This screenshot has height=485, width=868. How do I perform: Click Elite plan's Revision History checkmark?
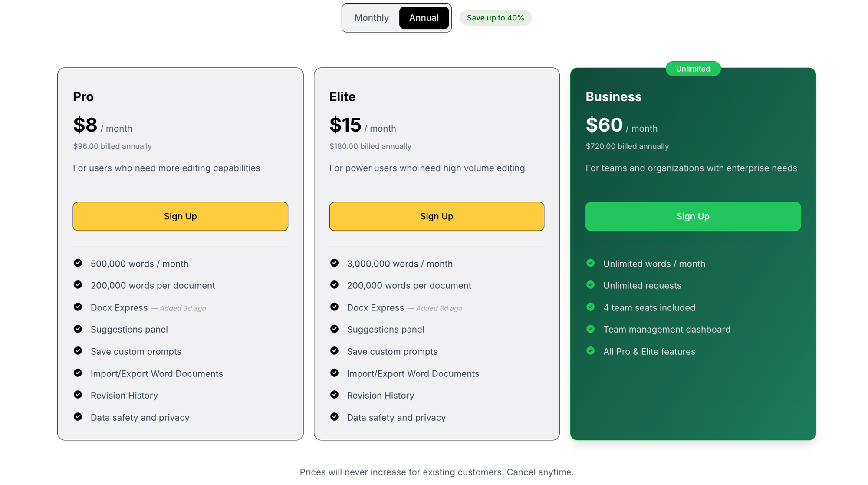(x=334, y=395)
